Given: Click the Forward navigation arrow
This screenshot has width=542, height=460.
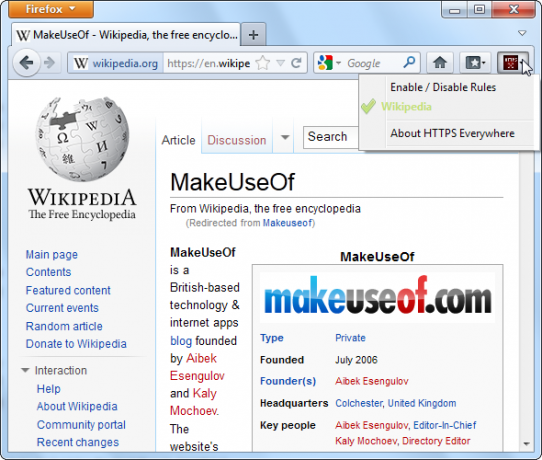Looking at the screenshot, I should point(49,63).
